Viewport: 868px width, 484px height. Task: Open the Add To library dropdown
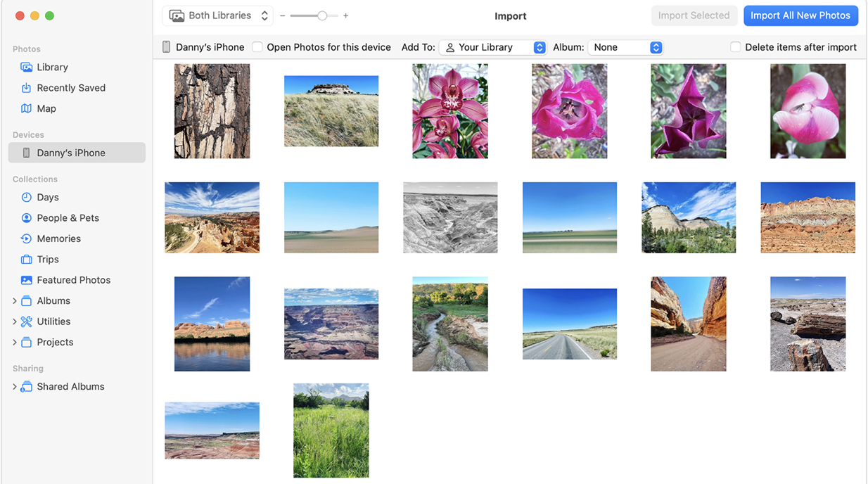492,47
